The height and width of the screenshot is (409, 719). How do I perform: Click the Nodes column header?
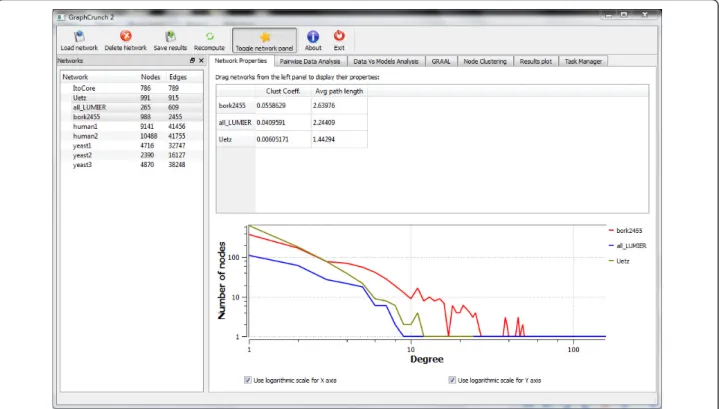[150, 77]
